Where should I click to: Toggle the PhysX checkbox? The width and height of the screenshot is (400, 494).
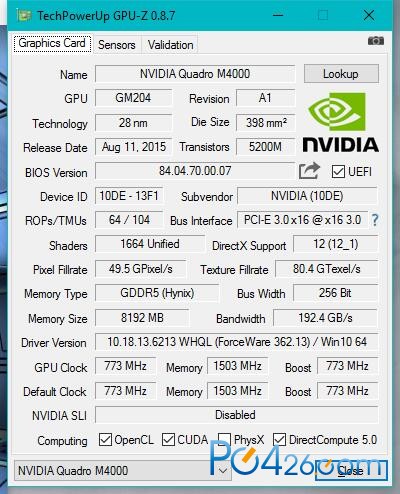pyautogui.click(x=224, y=440)
